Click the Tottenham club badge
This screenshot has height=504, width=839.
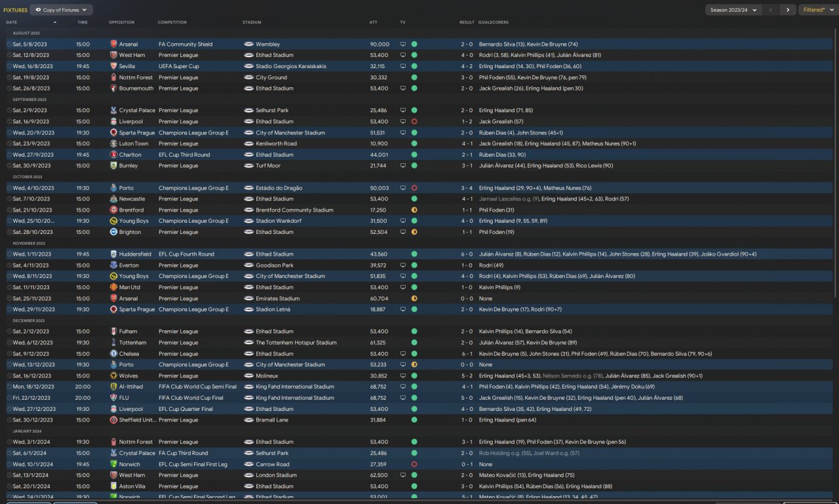click(x=113, y=343)
